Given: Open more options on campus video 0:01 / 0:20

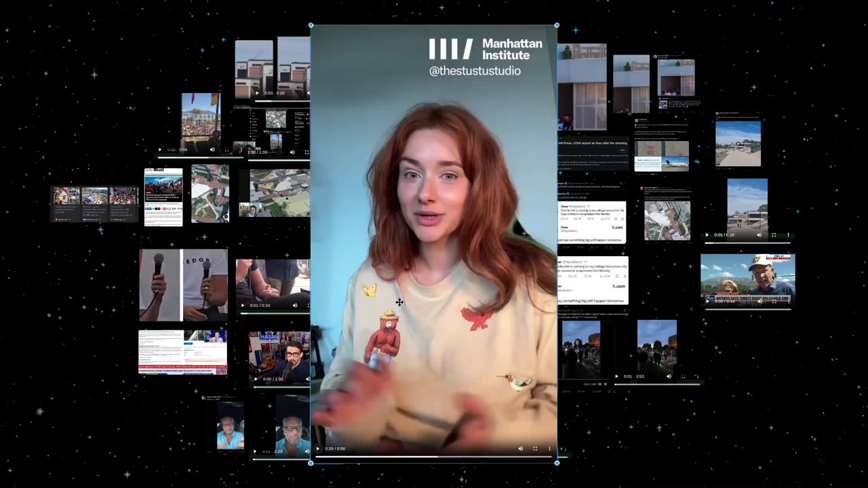Looking at the screenshot, I should [x=788, y=235].
